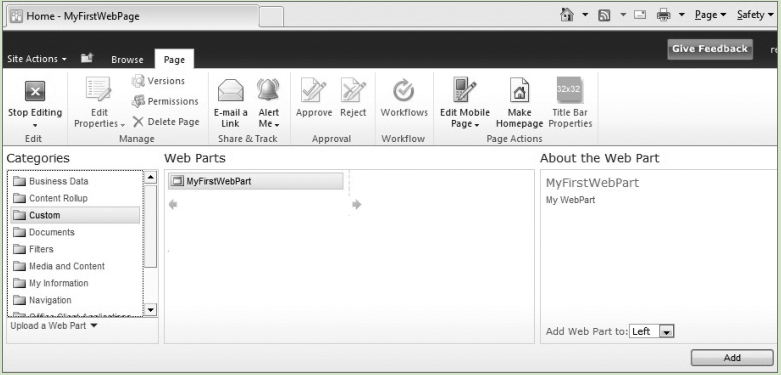Select the Page ribbon tab

tap(174, 59)
